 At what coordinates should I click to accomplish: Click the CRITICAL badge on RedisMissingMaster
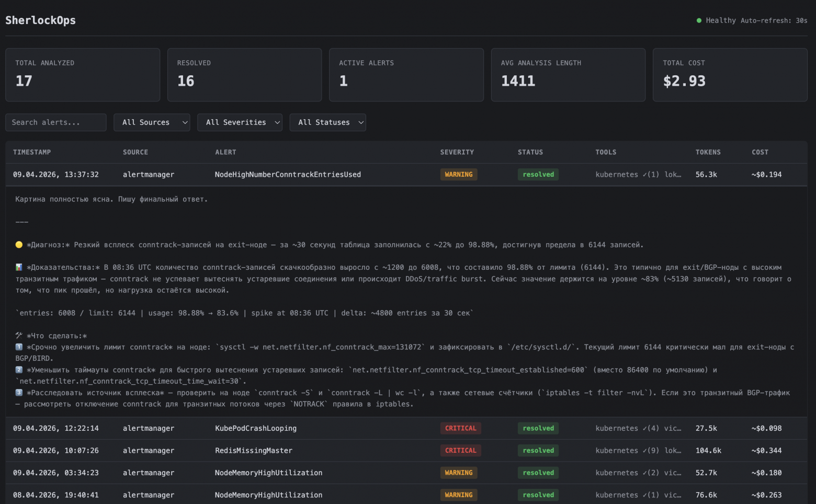click(x=460, y=451)
